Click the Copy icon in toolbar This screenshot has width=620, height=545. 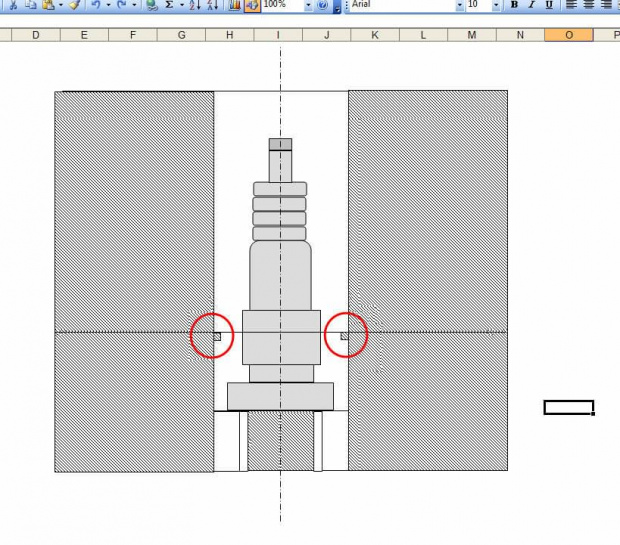(30, 5)
